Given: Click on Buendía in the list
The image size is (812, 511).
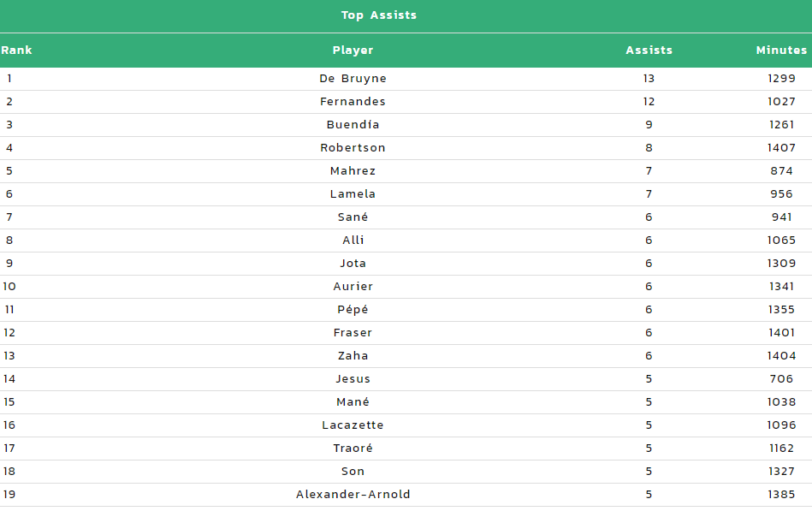Looking at the screenshot, I should (353, 124).
